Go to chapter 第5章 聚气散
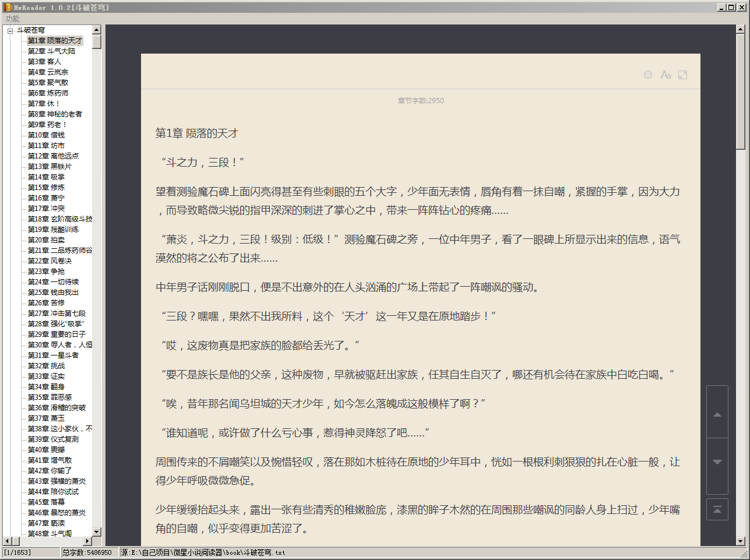Image resolution: width=750 pixels, height=560 pixels. [x=48, y=83]
